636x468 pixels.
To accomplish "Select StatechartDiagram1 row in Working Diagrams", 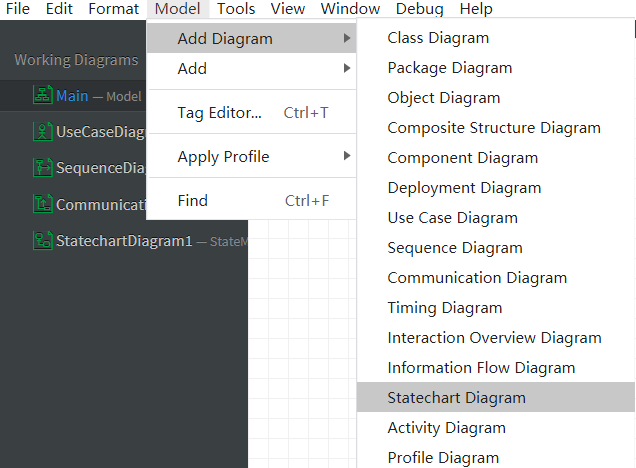I will pos(124,241).
